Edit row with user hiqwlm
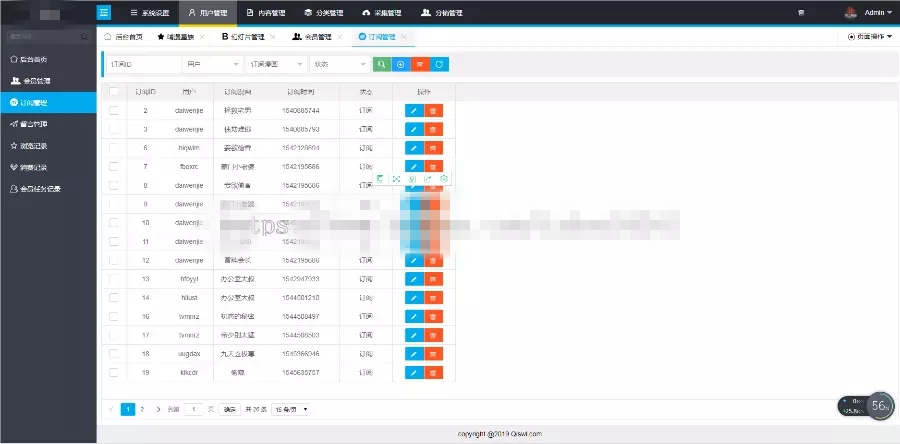The image size is (900, 444). point(414,148)
